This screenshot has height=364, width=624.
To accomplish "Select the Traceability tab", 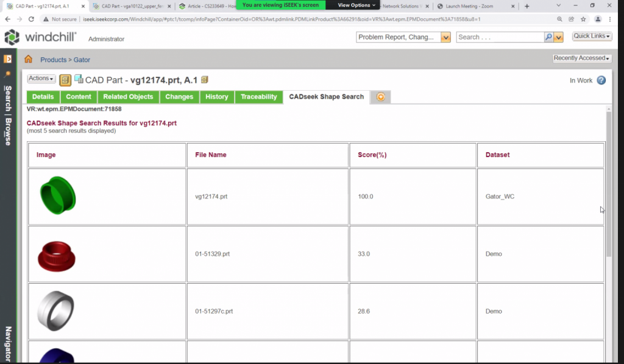I will point(258,97).
